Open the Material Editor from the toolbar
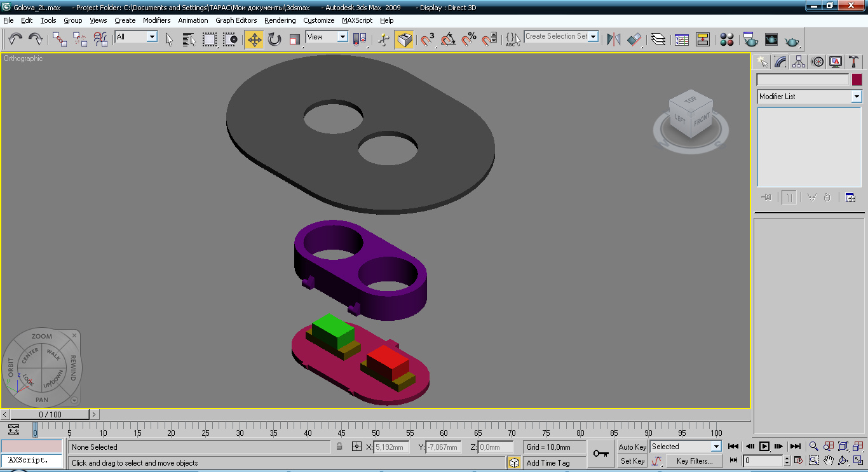Screen dimensions: 868x472 tap(727, 39)
